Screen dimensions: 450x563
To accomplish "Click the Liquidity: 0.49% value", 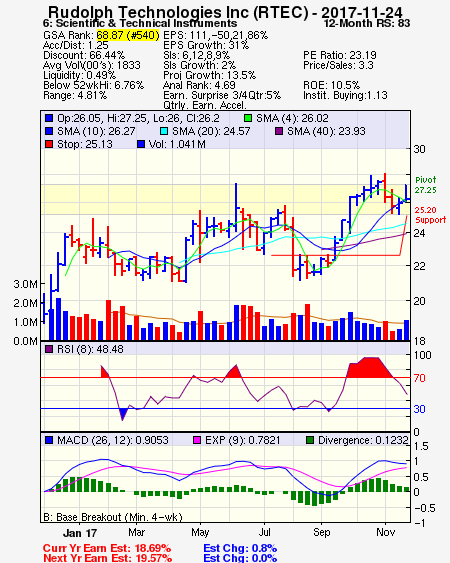I will click(79, 75).
